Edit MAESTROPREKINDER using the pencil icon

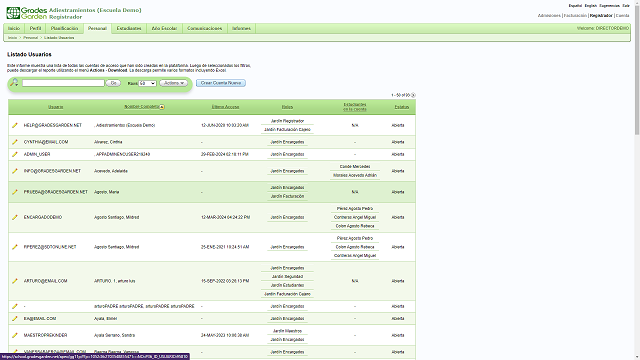tap(15, 335)
